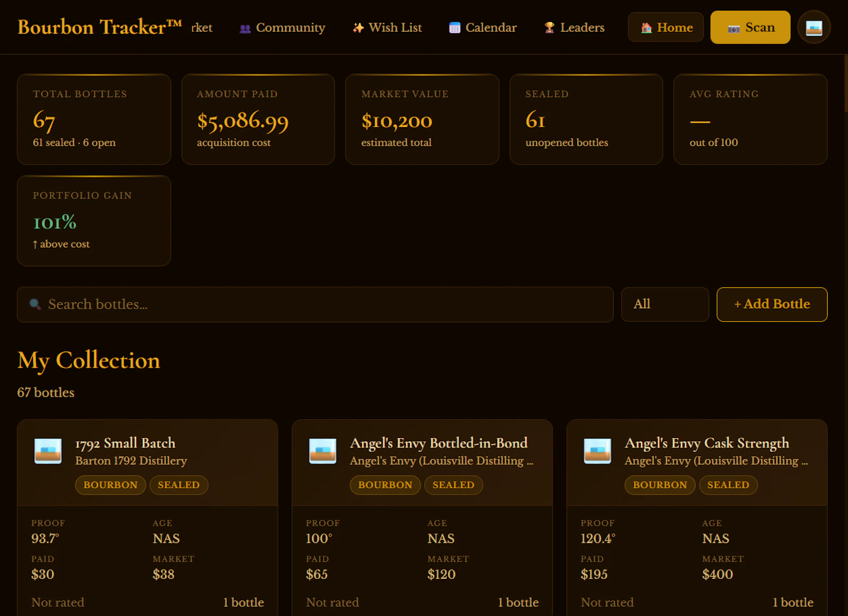Start a bottle Scan
The height and width of the screenshot is (616, 848).
[750, 28]
